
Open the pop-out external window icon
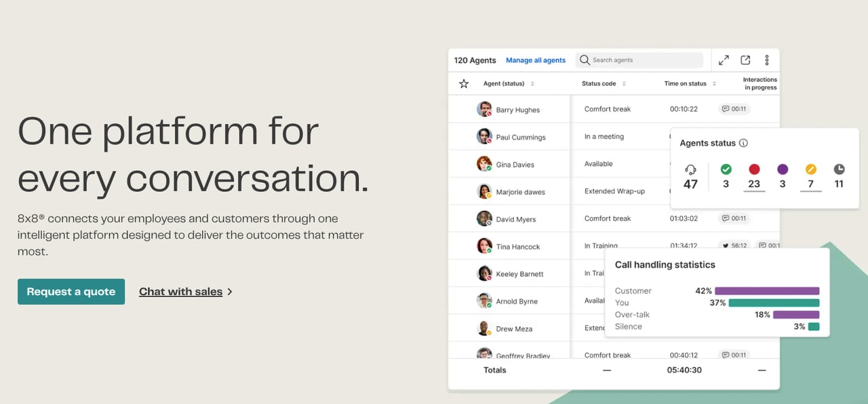(745, 60)
